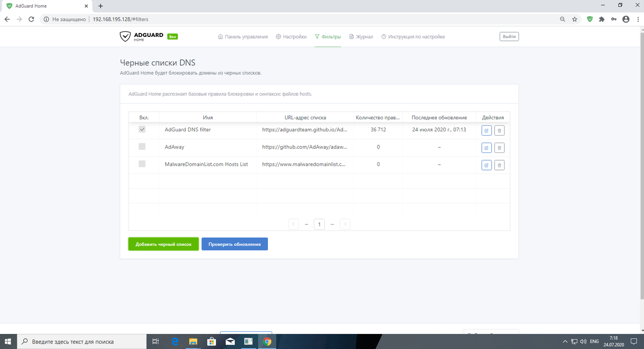Viewport: 644px width, 349px height.
Task: Sort by Последнее обновление column header
Action: (439, 117)
